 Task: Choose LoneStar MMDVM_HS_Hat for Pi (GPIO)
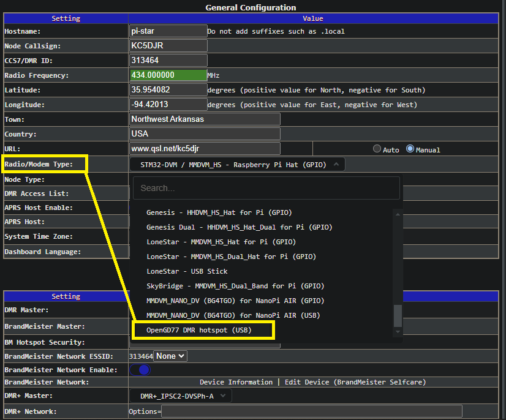click(x=221, y=242)
